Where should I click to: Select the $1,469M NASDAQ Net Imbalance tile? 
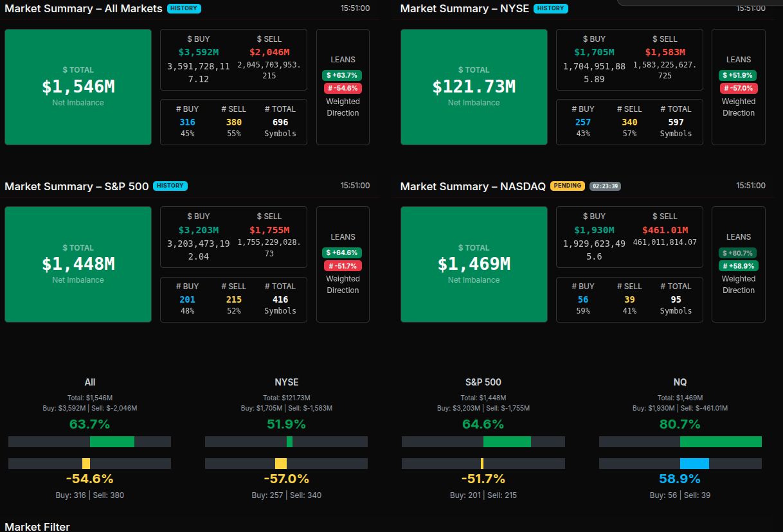(x=474, y=264)
